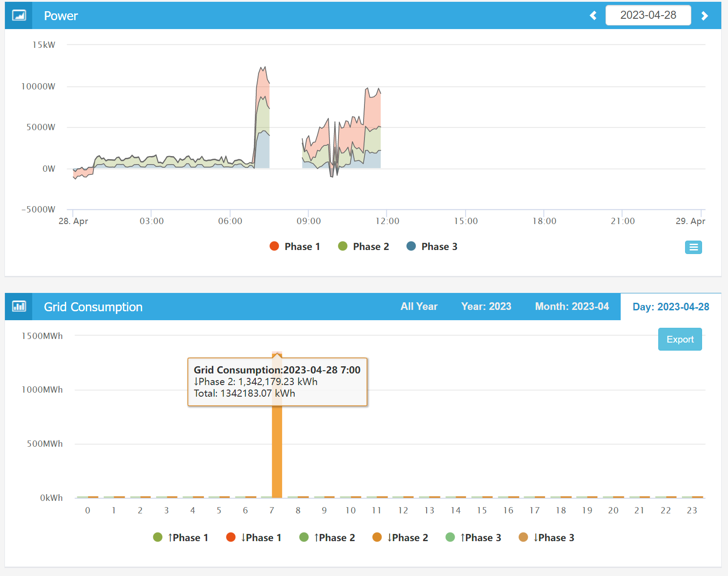Go to previous day with left arrow
The width and height of the screenshot is (728, 576).
pos(593,16)
